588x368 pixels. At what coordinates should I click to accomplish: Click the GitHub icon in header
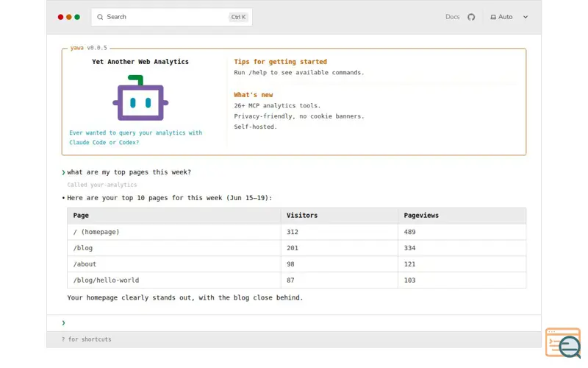click(x=471, y=17)
